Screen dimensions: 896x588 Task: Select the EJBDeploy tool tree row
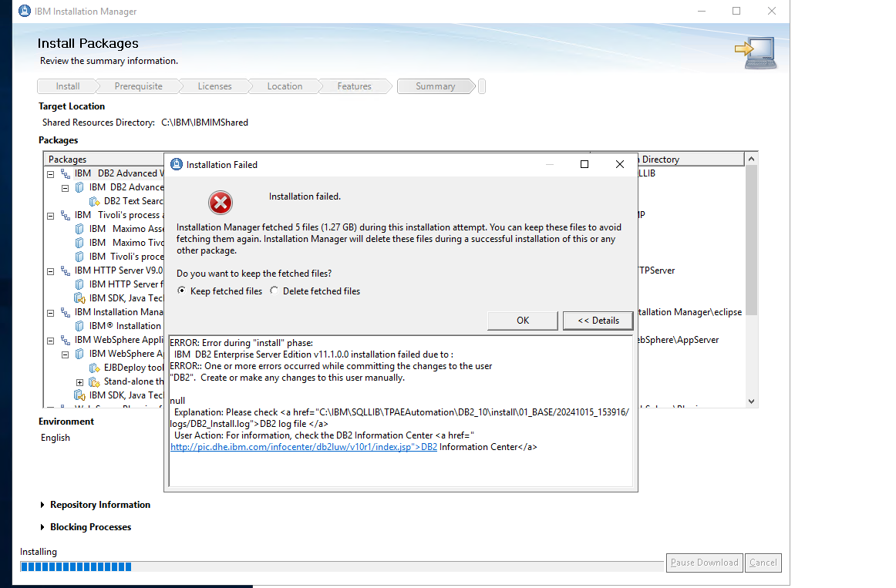(x=126, y=368)
